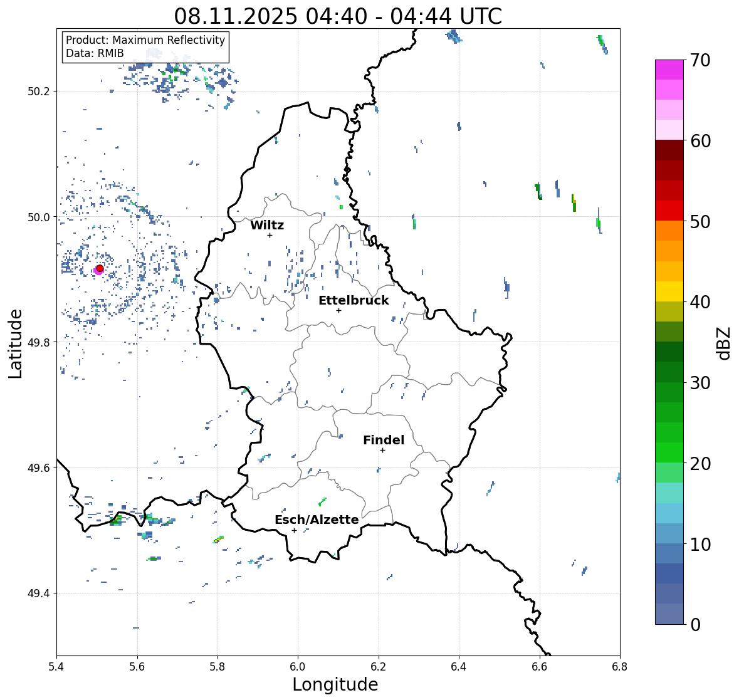Select the Ettelbruck map label
The image size is (739, 700).
354,301
